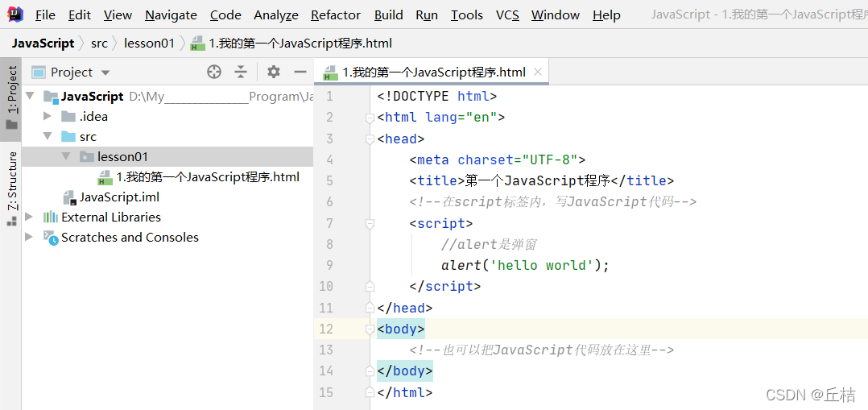868x410 pixels.
Task: Click the <title> line in editor
Action: (541, 181)
